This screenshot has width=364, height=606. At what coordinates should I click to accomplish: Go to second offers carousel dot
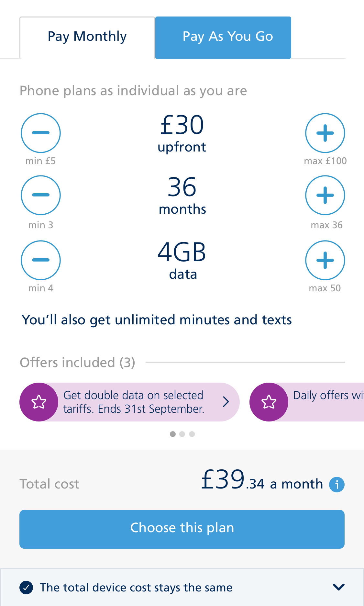pos(182,434)
